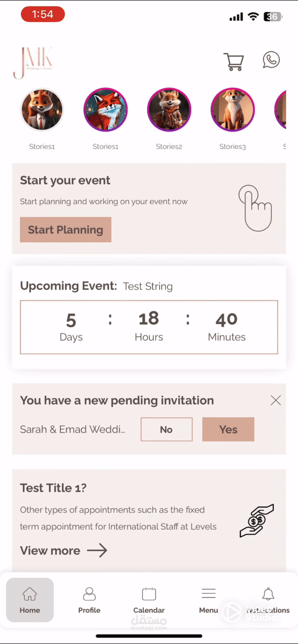
Task: Go to the Home tab
Action: 30,599
